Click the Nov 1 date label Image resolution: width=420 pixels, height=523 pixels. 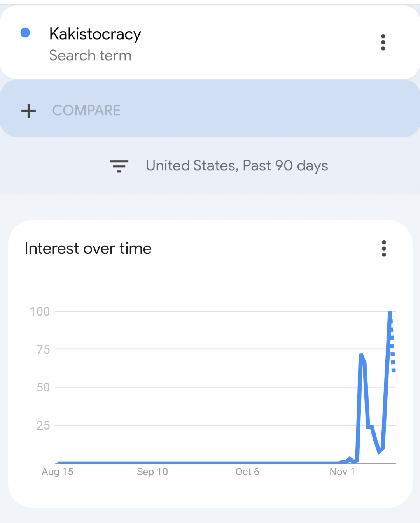pos(342,472)
